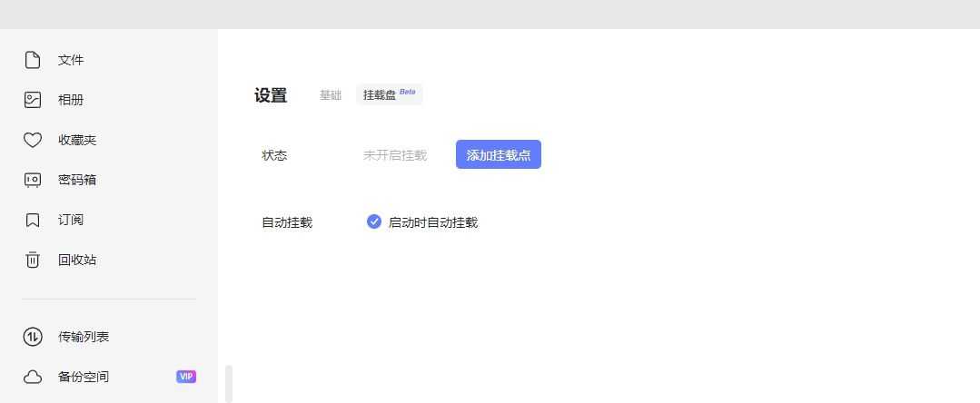The height and width of the screenshot is (403, 980).
Task: Open 传输列表 label in sidebar
Action: [x=84, y=337]
